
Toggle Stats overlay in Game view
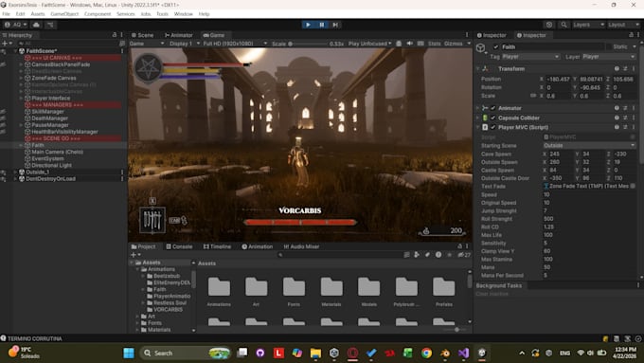(x=434, y=44)
